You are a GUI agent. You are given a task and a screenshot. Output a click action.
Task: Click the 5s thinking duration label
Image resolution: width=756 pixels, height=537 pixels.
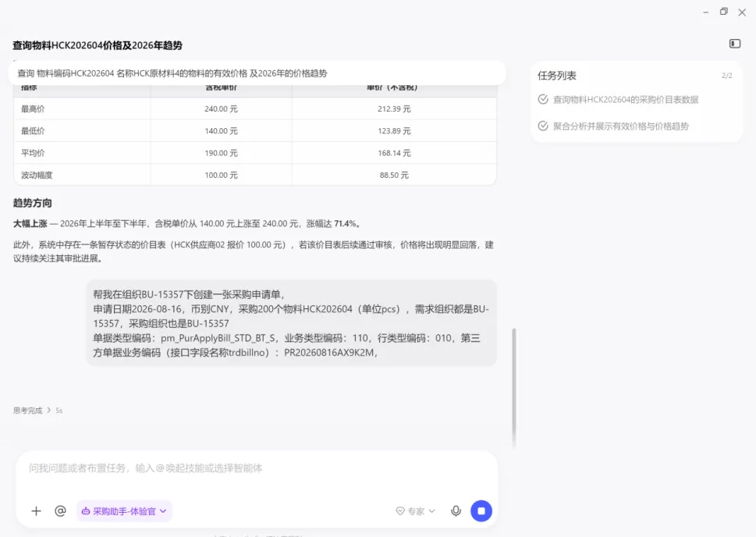point(59,411)
